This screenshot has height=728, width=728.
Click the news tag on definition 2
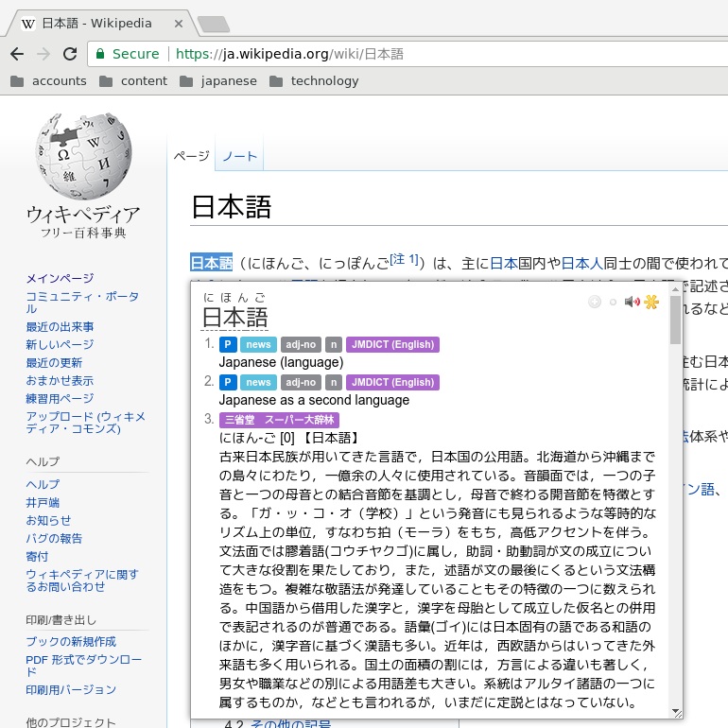[x=258, y=382]
